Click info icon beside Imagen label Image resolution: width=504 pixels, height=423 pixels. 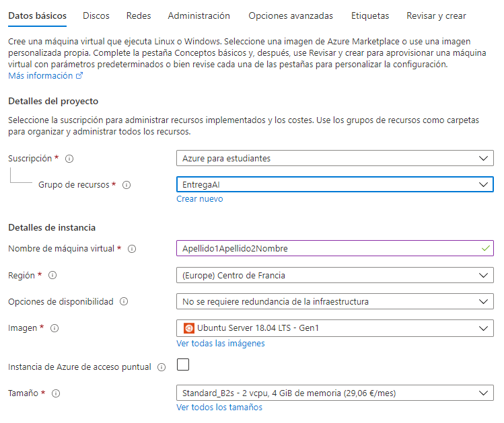(x=55, y=328)
